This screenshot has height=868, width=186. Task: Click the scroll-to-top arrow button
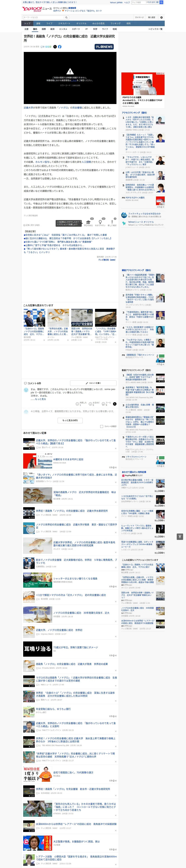pyautogui.click(x=180, y=536)
